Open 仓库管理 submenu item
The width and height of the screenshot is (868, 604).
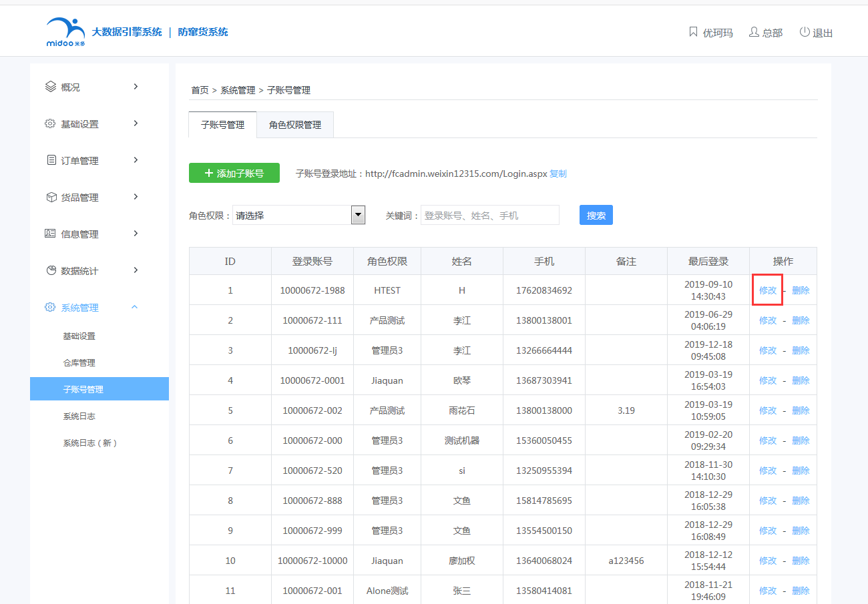[x=79, y=363]
